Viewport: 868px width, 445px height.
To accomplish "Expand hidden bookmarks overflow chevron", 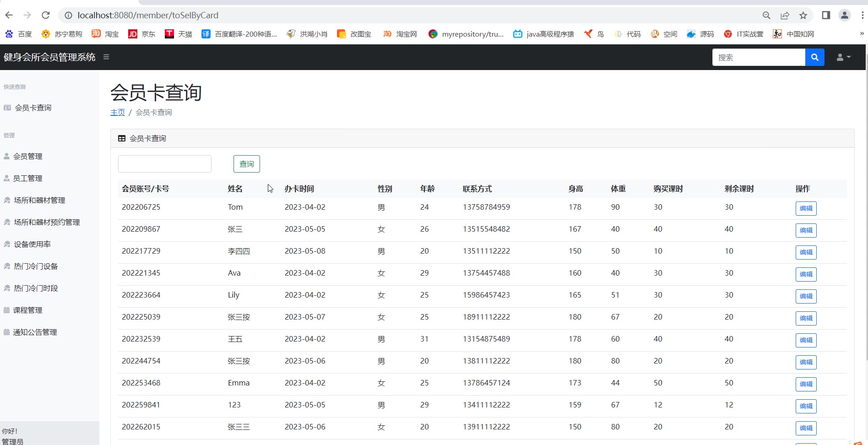I will [x=862, y=33].
